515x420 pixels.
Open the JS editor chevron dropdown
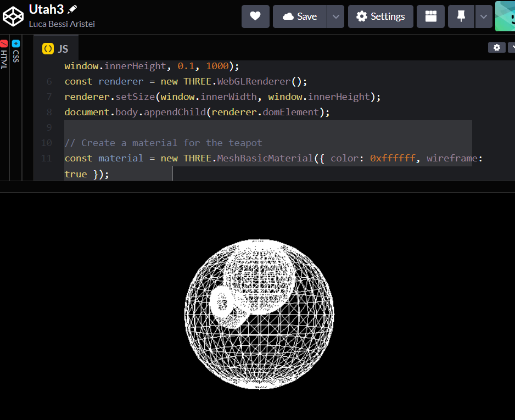pos(512,48)
